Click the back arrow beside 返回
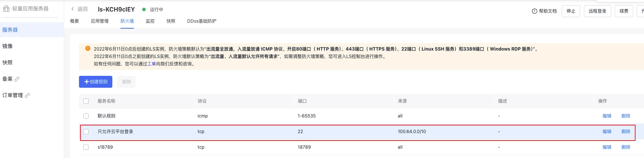644x158 pixels. coord(73,9)
